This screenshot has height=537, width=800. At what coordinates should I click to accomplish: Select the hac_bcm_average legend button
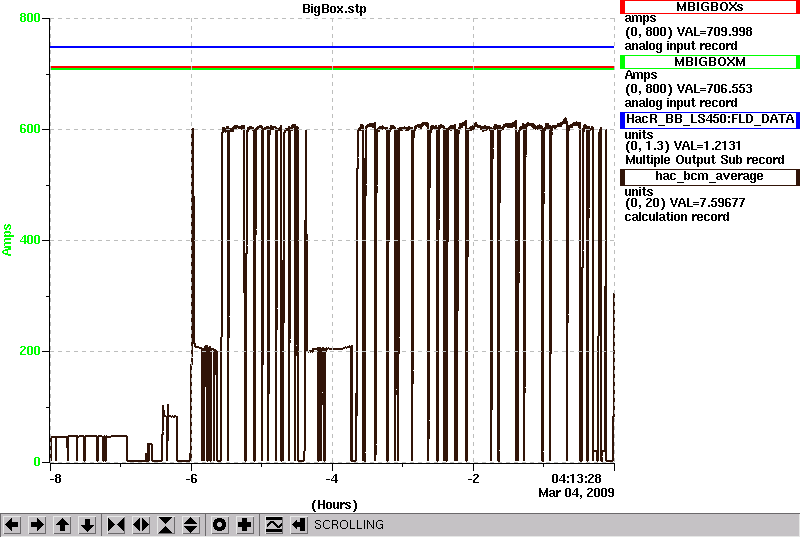click(709, 176)
